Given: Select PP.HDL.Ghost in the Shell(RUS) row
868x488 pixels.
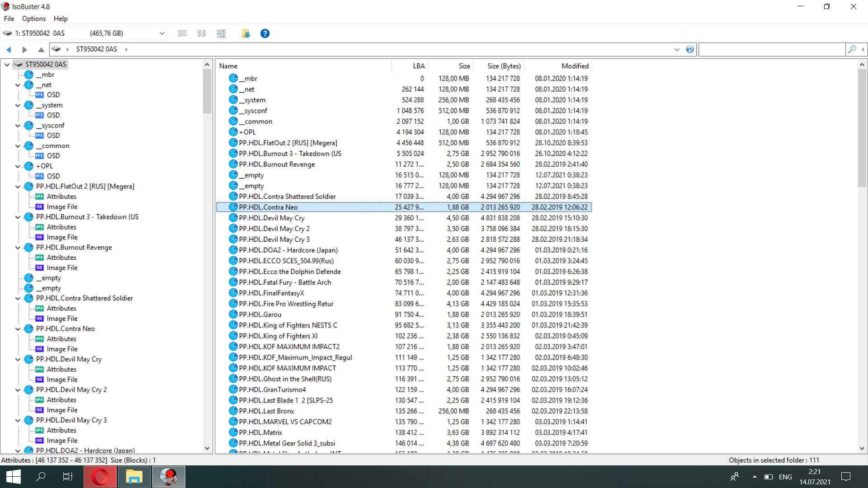Looking at the screenshot, I should point(404,379).
